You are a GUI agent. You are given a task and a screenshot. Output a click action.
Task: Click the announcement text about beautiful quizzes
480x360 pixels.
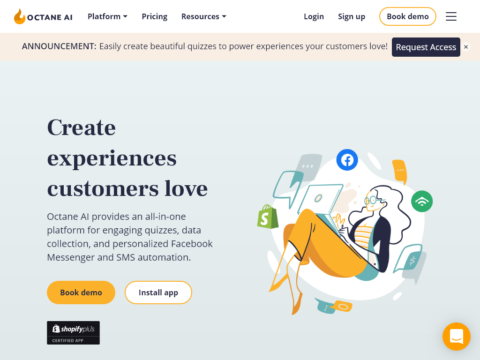pos(243,46)
